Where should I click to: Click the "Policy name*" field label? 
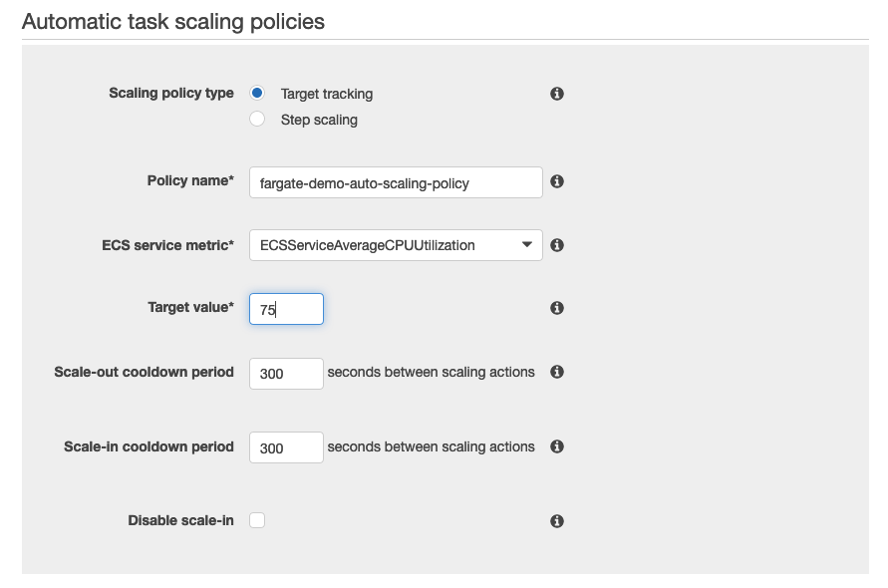tap(190, 180)
